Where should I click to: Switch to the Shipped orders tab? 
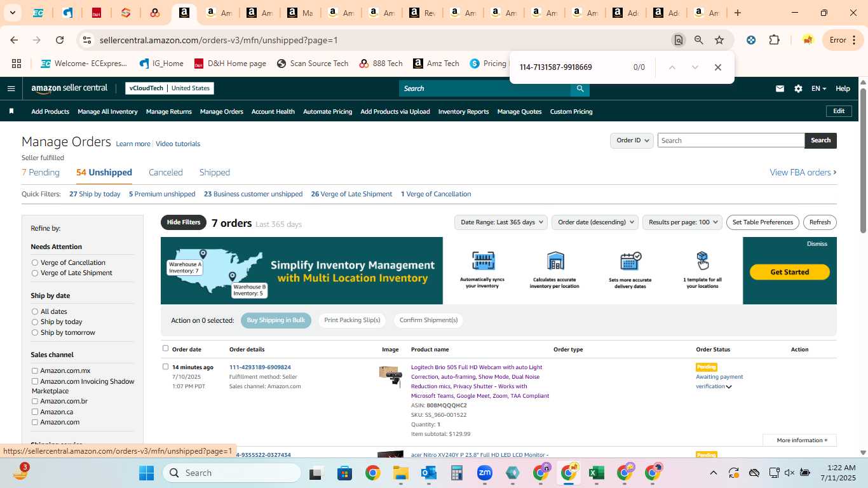pos(215,172)
